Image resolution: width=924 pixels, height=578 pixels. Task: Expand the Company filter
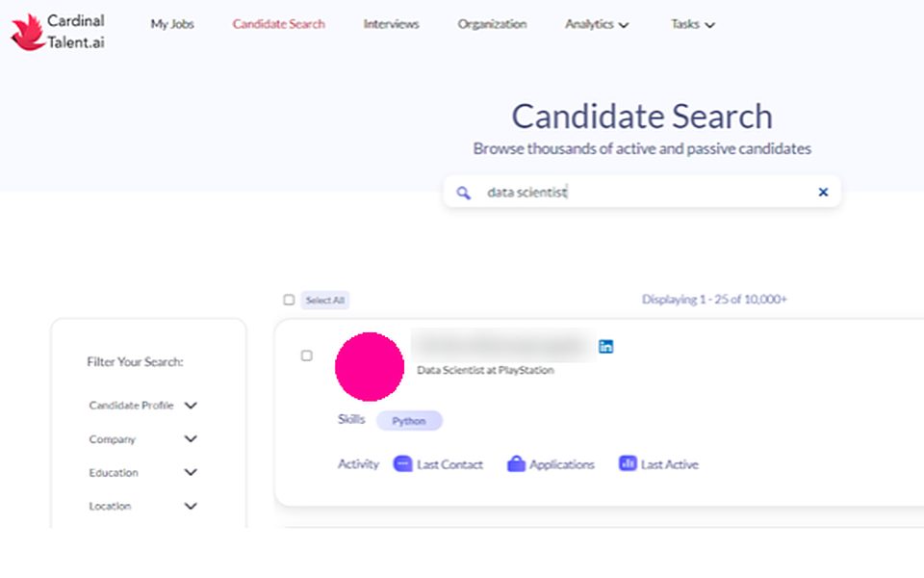(x=142, y=439)
